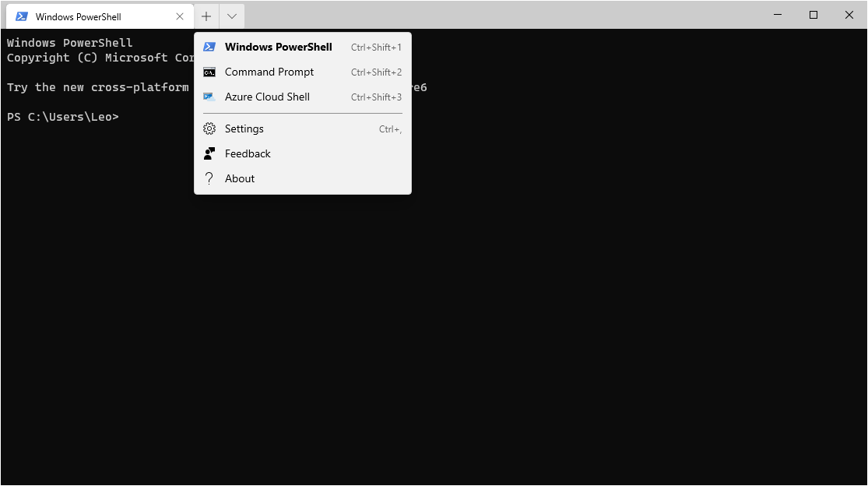Click the About question mark icon

pos(209,178)
